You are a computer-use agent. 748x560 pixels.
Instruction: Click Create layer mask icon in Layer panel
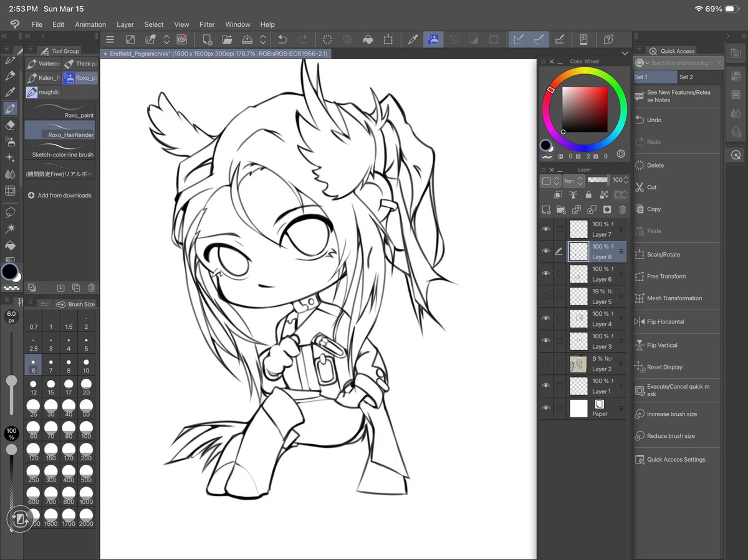coord(607,210)
